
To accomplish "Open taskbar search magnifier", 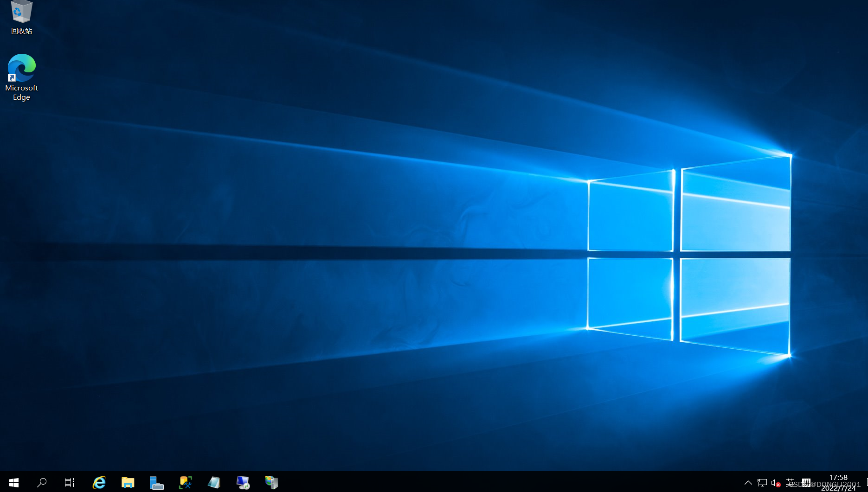I will coord(42,482).
